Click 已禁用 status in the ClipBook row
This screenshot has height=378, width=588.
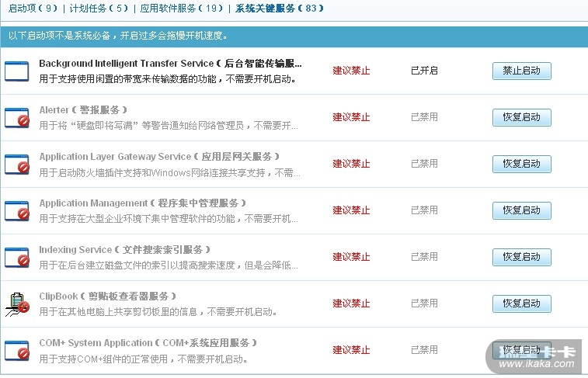click(x=424, y=303)
